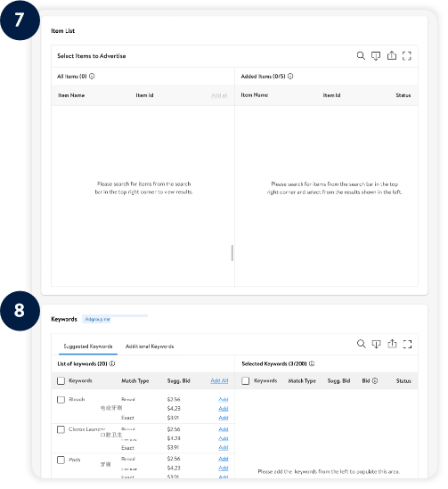
Task: Click info icon next to Added Items (0/5)
Action: [x=290, y=76]
